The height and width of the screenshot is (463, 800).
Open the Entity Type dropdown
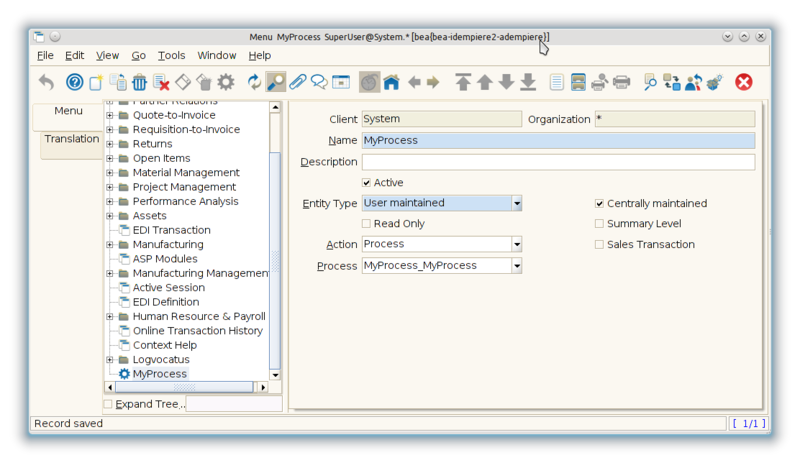coord(516,203)
